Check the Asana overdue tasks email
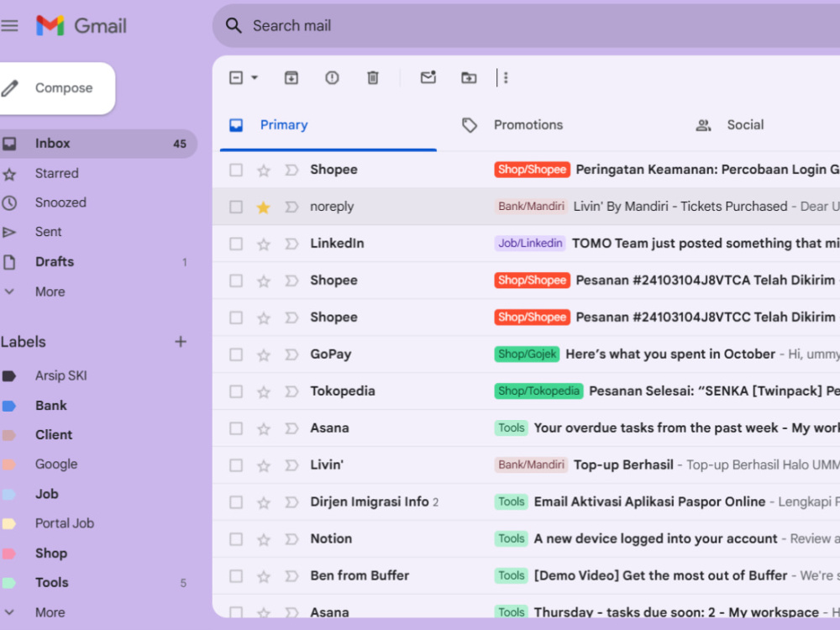Screen dimensions: 840x630 236,428
